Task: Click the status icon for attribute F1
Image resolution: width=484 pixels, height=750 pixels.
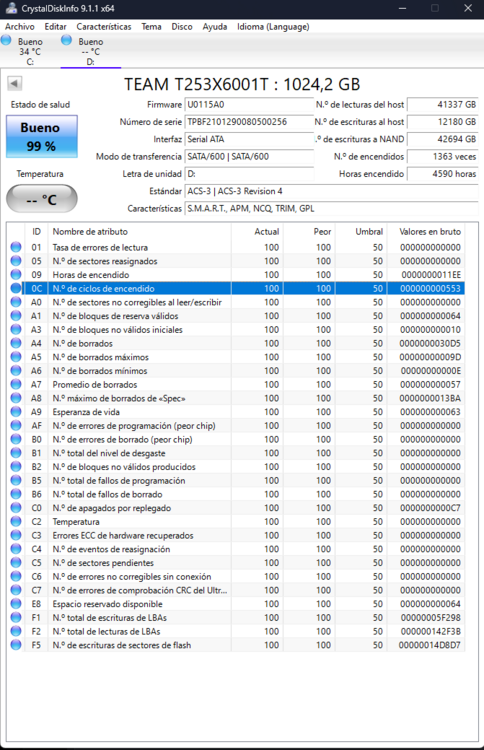Action: point(16,617)
